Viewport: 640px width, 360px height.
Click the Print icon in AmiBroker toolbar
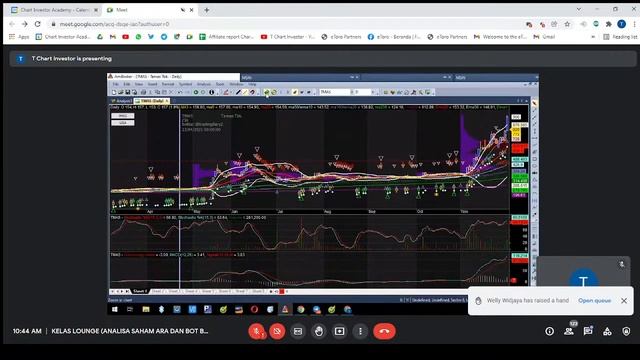tap(143, 92)
